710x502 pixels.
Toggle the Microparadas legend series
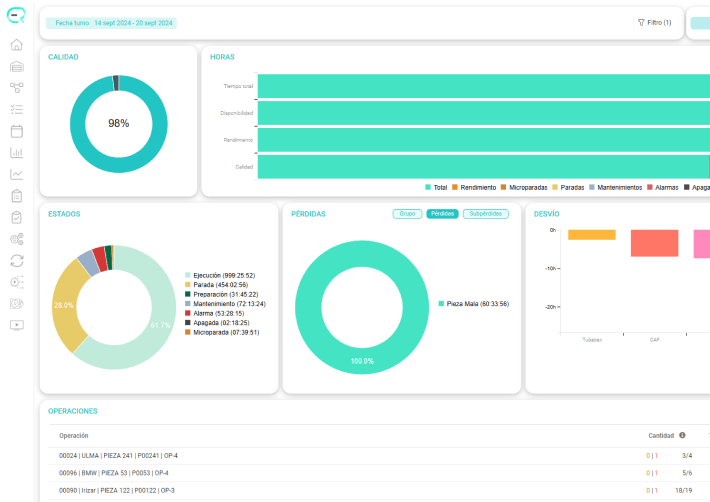coord(524,187)
